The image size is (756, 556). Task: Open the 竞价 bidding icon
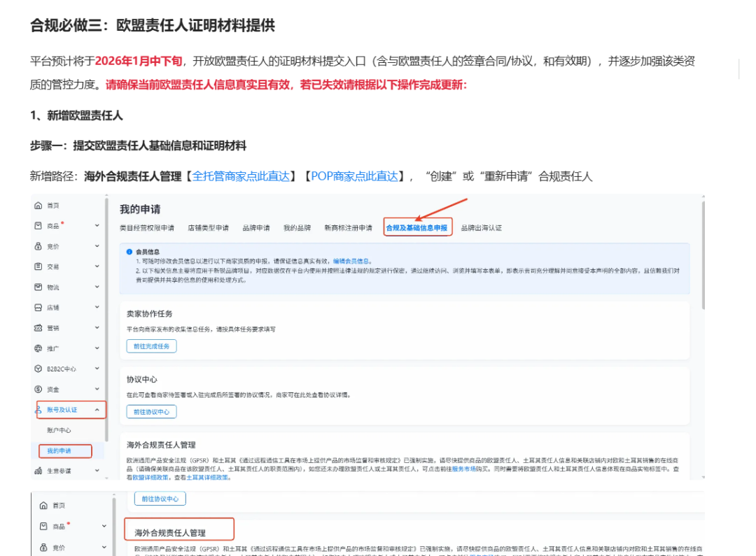pos(38,245)
